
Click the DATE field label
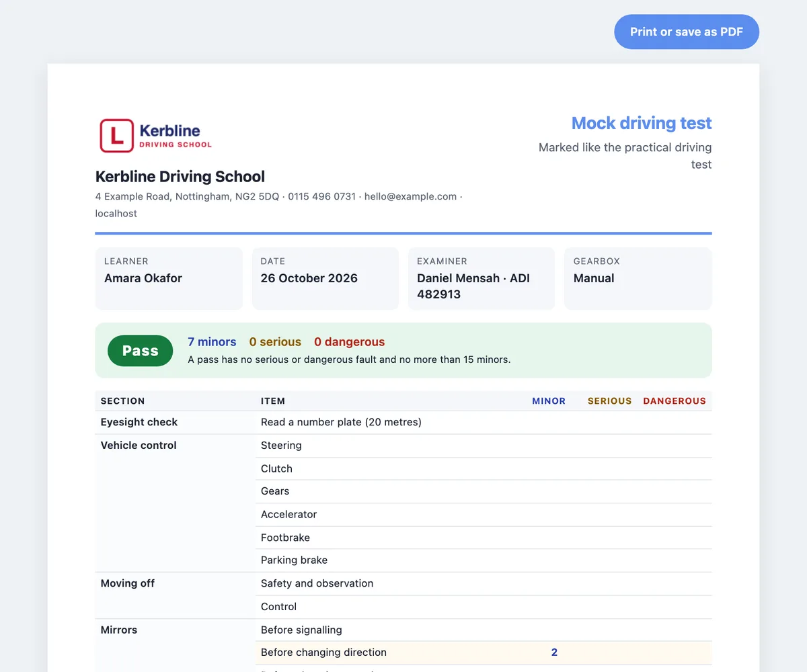(x=273, y=261)
